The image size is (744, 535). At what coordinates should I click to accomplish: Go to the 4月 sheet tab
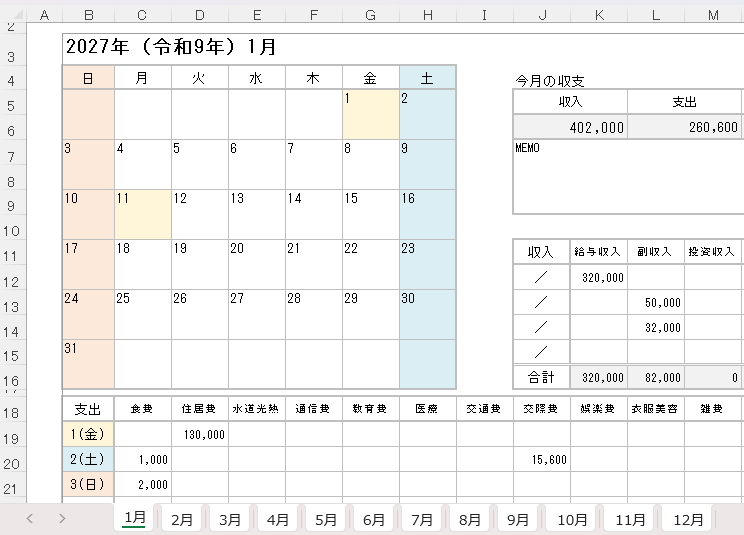[x=278, y=519]
